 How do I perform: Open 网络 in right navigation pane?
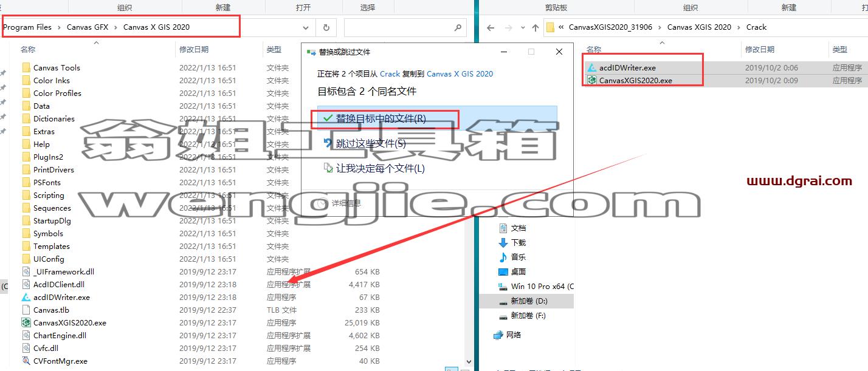pyautogui.click(x=514, y=335)
